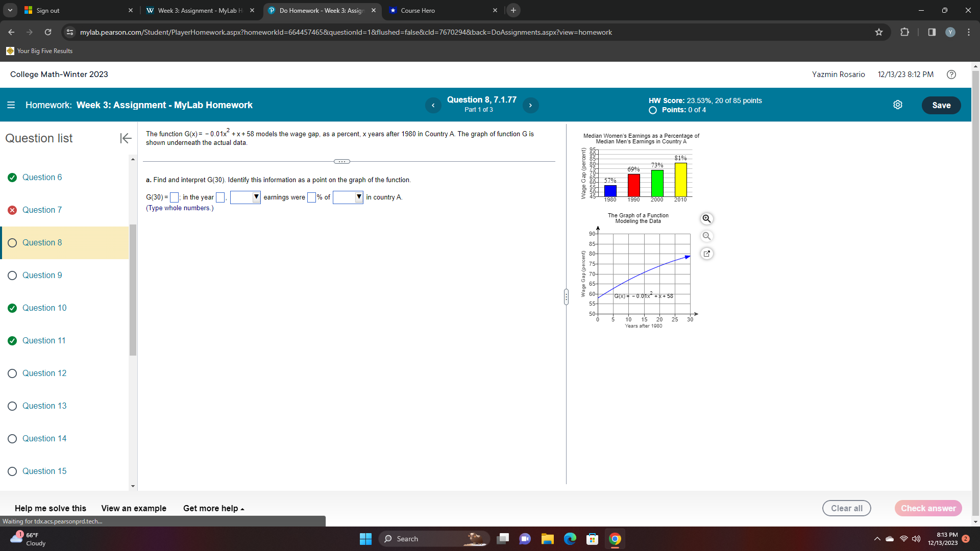Open the dropdown before 'in country A'

(348, 197)
